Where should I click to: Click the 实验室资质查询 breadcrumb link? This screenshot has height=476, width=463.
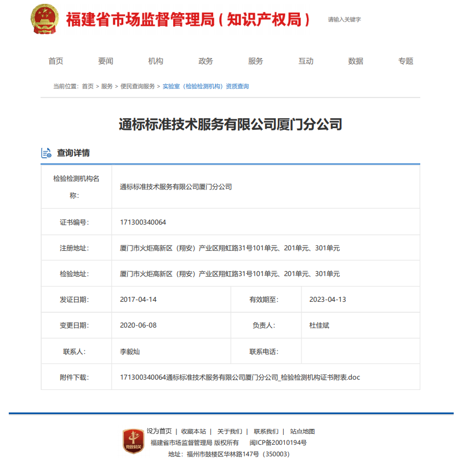(206, 86)
